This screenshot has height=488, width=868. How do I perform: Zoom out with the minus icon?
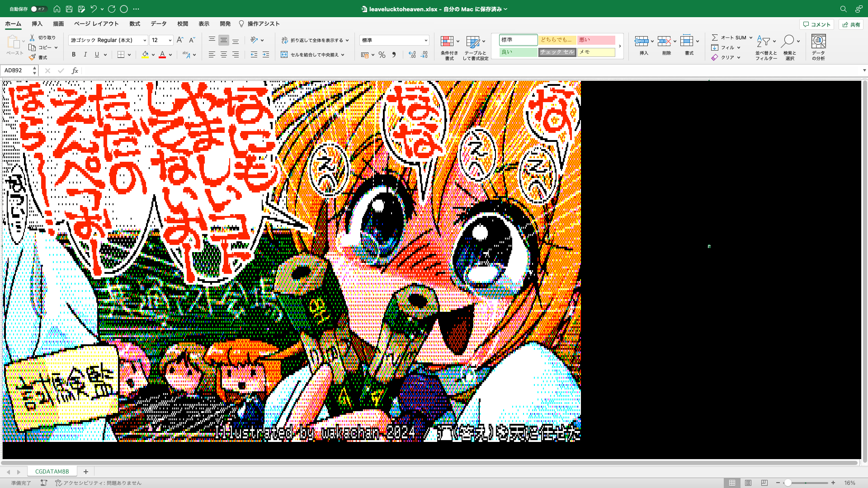[778, 483]
